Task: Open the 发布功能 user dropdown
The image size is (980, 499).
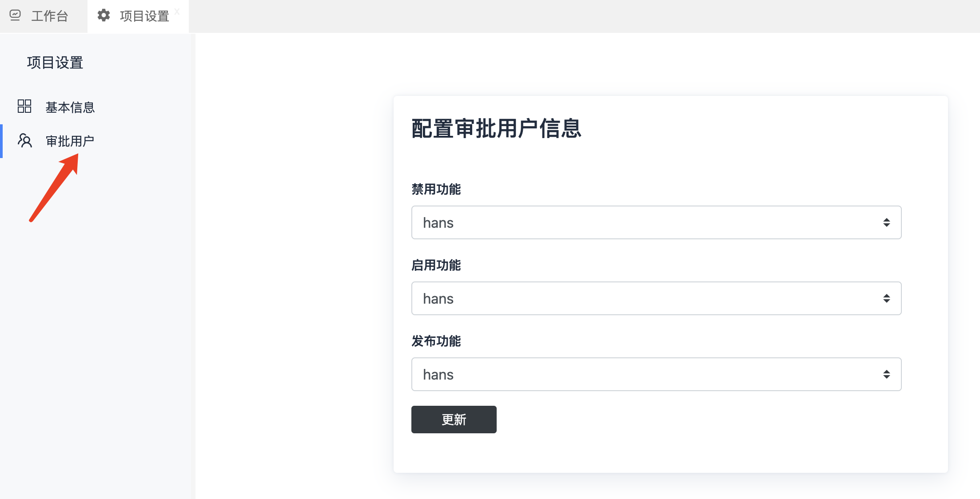Action: [x=656, y=374]
